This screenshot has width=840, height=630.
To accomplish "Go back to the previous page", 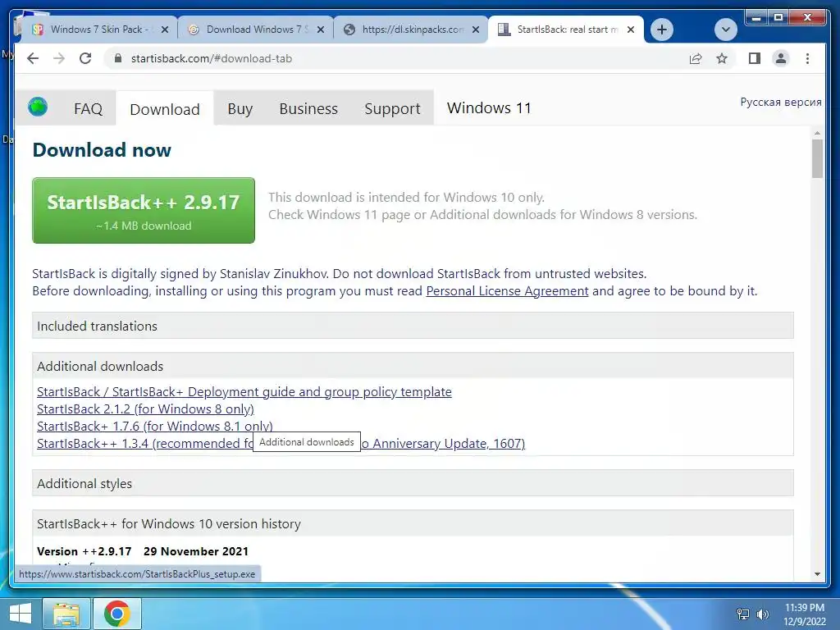I will [x=33, y=58].
